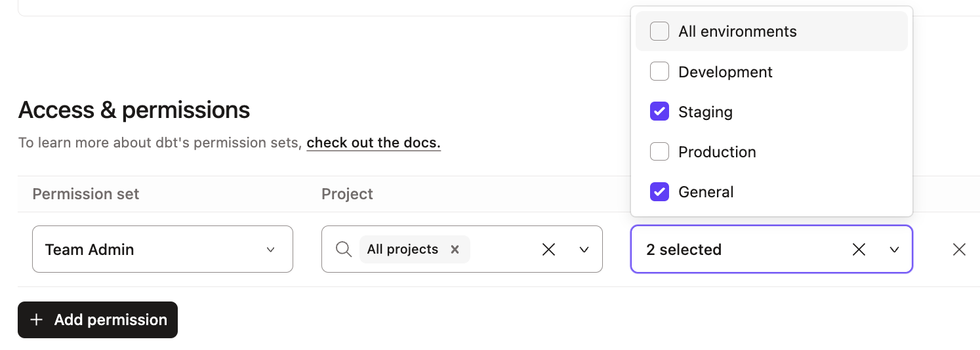This screenshot has width=980, height=350.
Task: Check the All environments checkbox
Action: (659, 31)
